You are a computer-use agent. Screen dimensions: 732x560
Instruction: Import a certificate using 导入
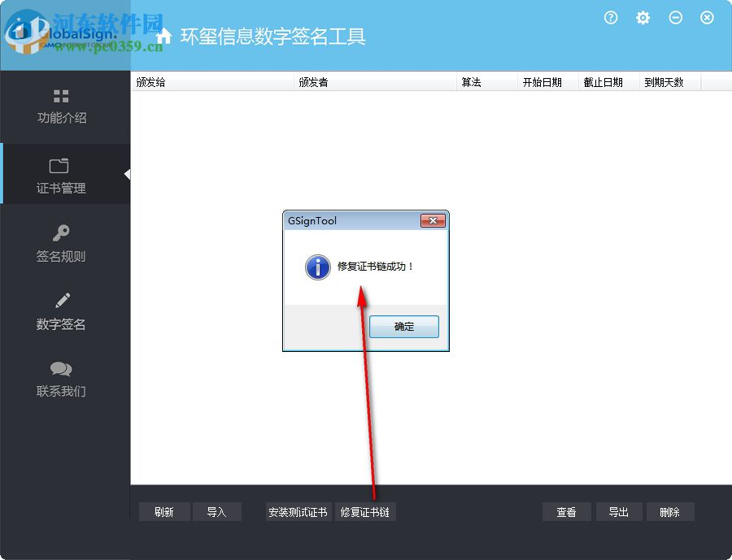point(217,512)
